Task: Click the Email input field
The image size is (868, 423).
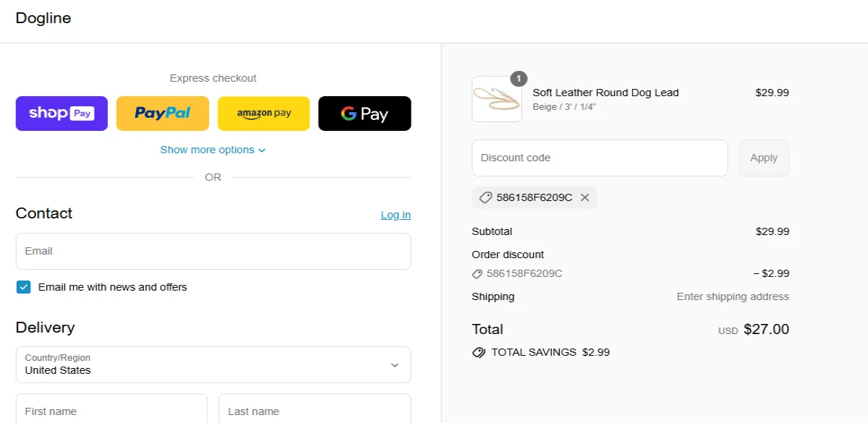Action: click(213, 251)
